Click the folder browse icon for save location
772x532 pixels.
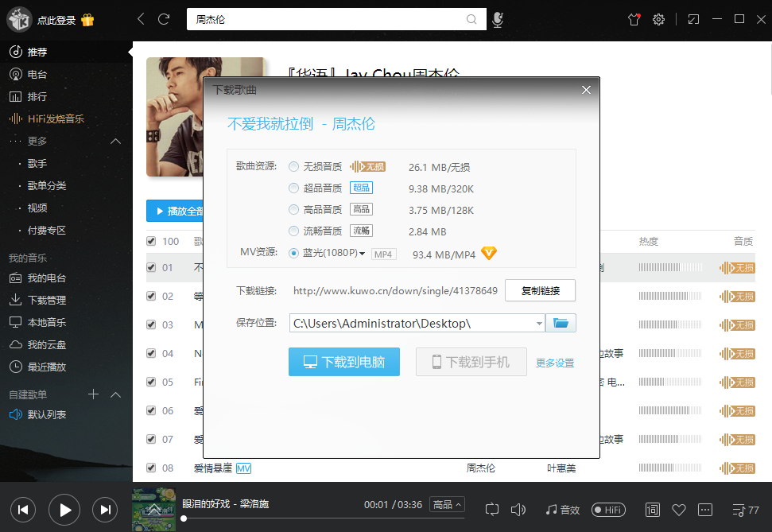(561, 323)
